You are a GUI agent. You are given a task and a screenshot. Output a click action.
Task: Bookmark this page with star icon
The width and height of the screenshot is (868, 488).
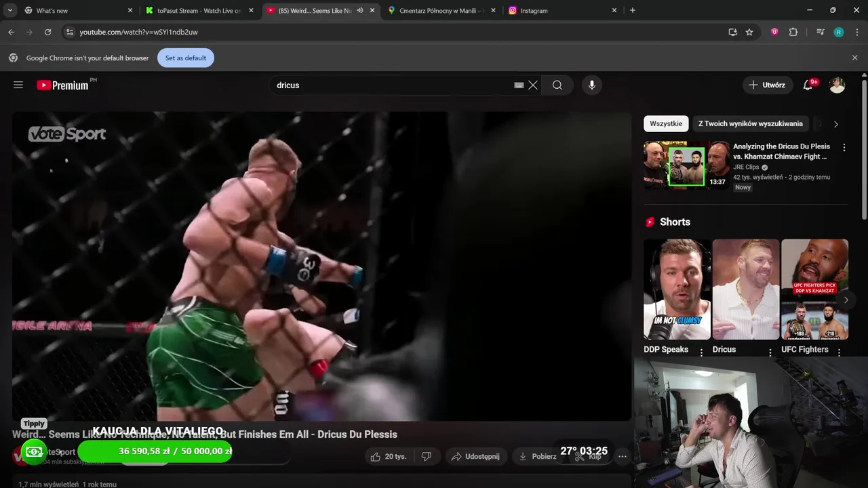click(749, 32)
